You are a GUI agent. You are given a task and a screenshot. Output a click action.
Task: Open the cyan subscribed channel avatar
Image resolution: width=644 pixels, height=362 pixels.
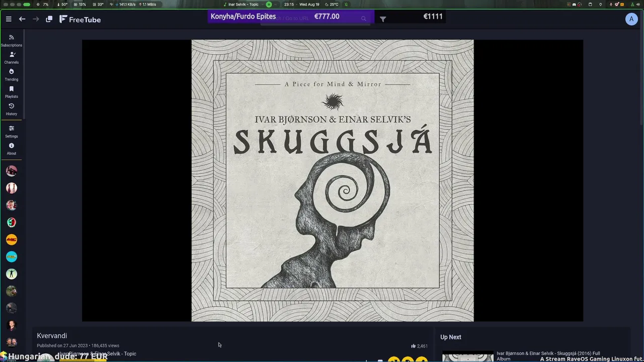[12, 256]
